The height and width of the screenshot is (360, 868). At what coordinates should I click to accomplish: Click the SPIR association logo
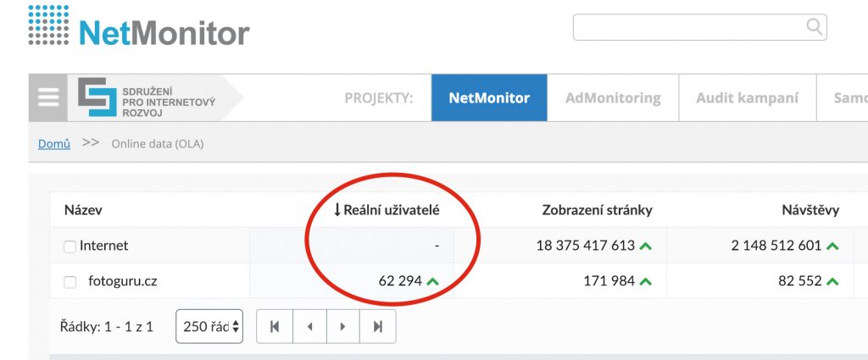pos(148,97)
